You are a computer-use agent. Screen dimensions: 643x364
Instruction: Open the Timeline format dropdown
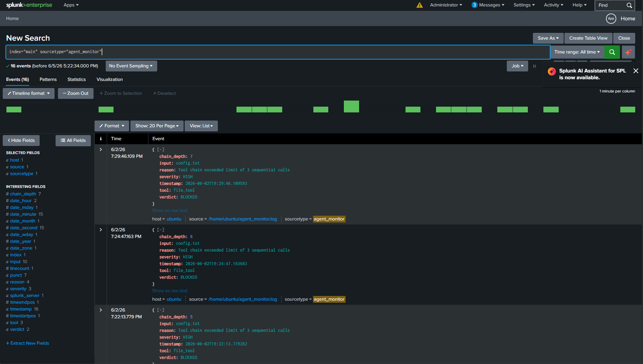[x=28, y=93]
